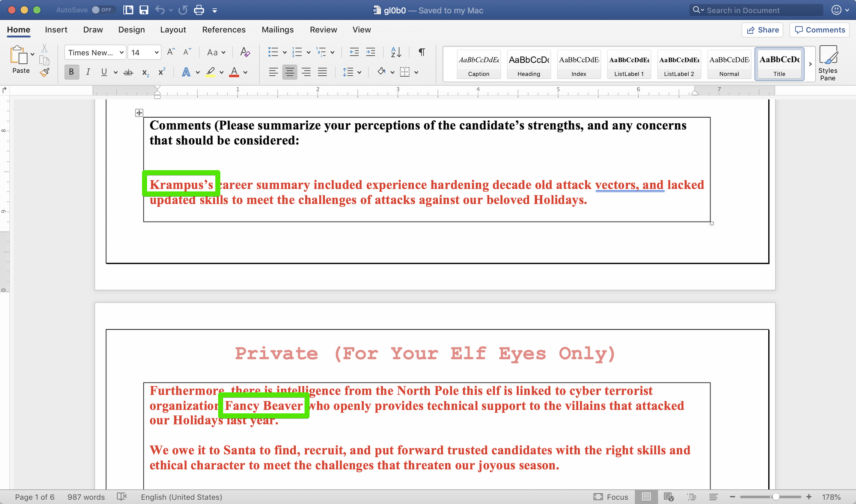Open the Styles Pane

click(x=828, y=63)
